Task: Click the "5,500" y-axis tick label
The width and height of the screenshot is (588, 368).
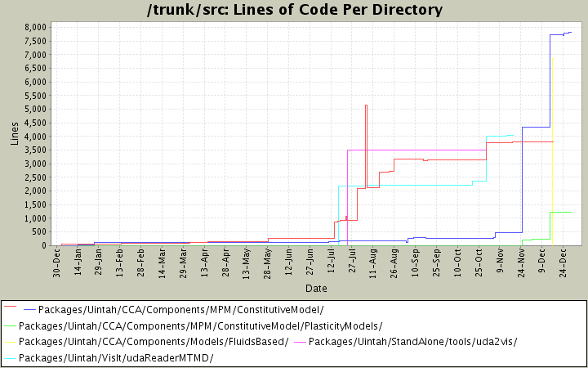Action: coord(37,96)
